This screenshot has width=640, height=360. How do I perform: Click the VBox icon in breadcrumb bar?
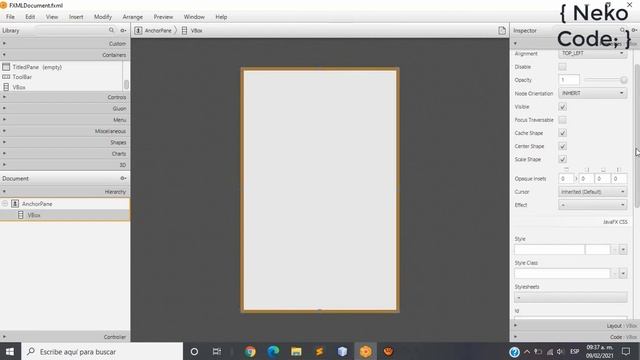pyautogui.click(x=184, y=31)
